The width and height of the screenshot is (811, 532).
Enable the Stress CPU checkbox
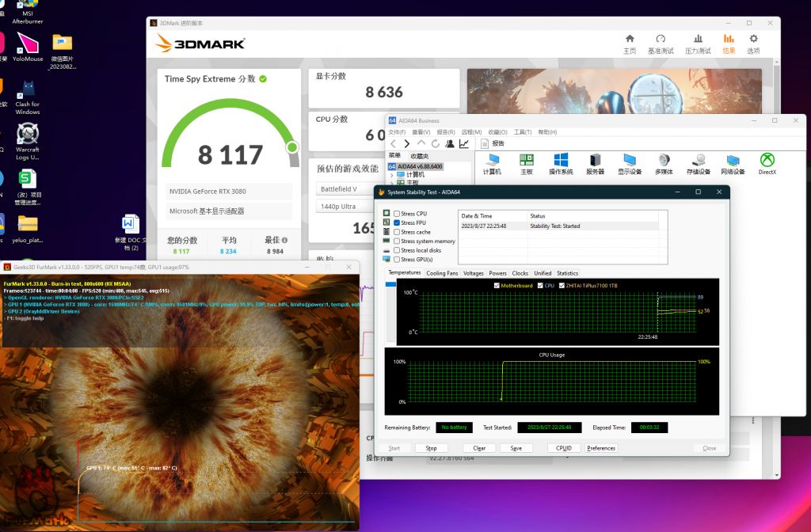pos(397,214)
